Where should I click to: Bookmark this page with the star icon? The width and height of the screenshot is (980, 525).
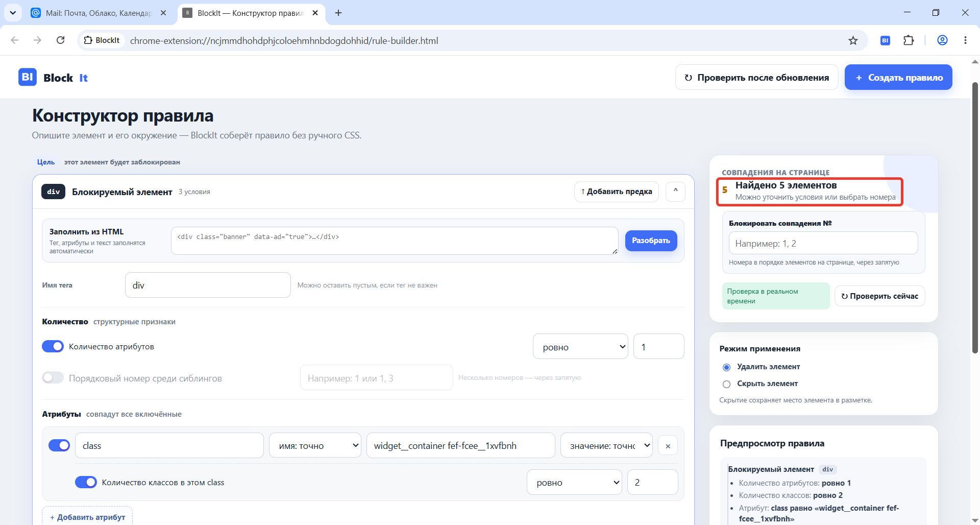853,40
